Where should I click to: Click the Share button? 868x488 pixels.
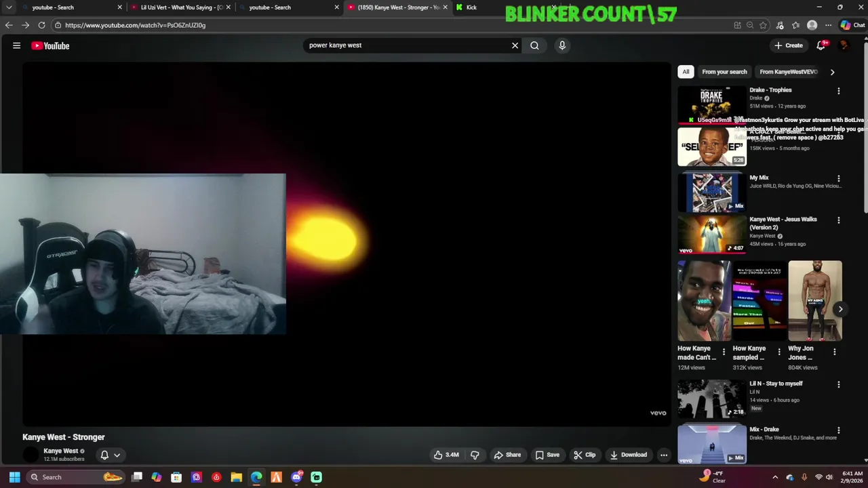click(x=507, y=455)
